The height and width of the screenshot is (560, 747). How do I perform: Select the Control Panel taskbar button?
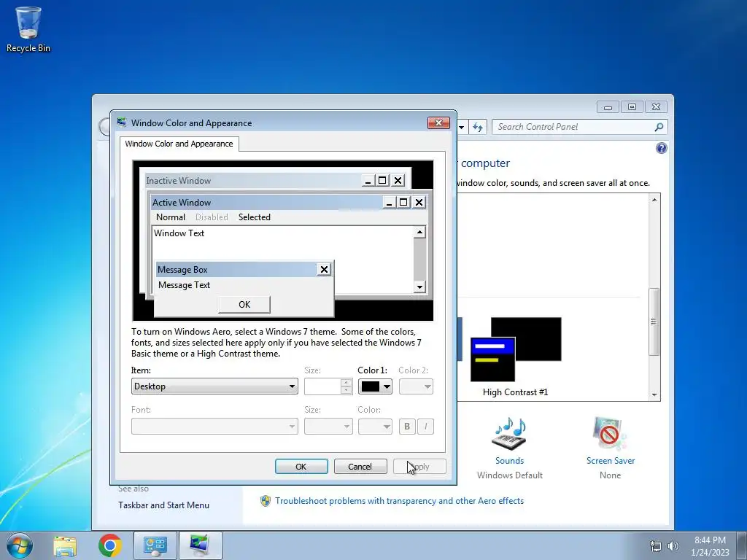(x=155, y=545)
